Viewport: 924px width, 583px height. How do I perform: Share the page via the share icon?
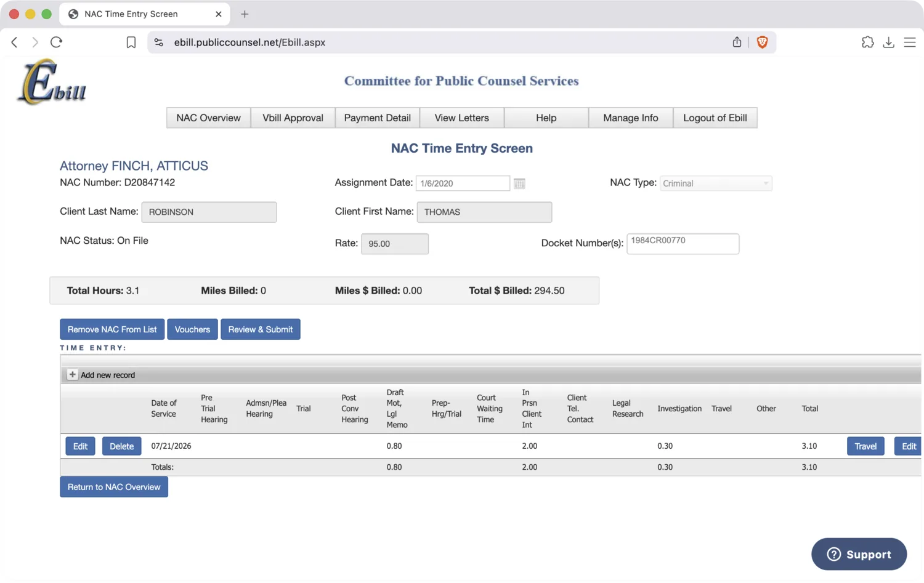point(737,42)
